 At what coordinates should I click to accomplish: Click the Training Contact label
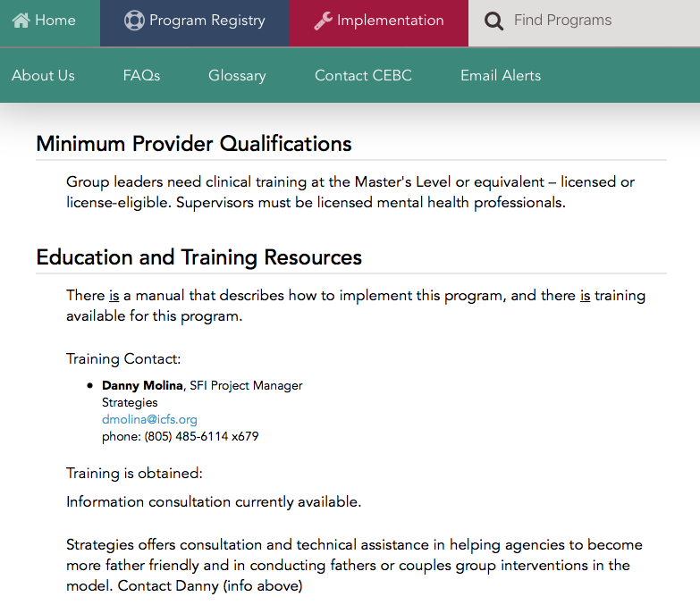(123, 359)
